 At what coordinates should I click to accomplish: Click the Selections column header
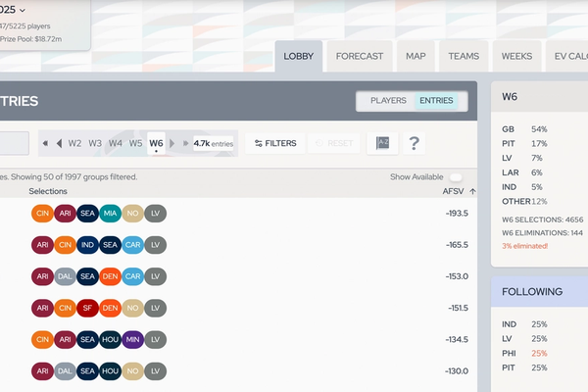point(48,191)
